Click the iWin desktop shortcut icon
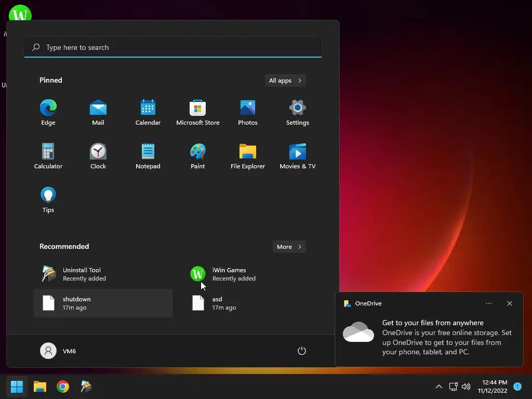The width and height of the screenshot is (532, 399). tap(20, 14)
